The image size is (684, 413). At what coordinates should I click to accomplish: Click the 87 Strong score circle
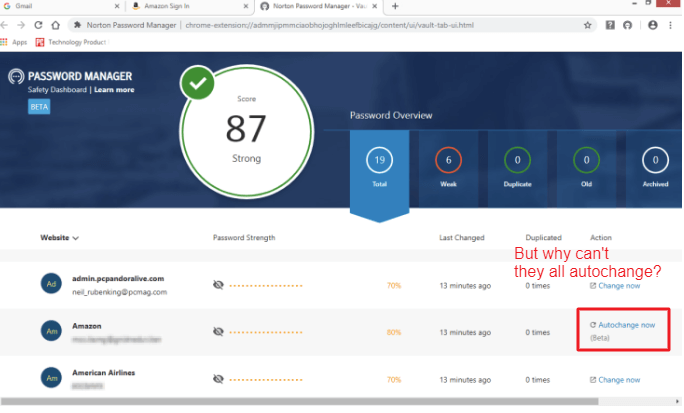click(246, 131)
